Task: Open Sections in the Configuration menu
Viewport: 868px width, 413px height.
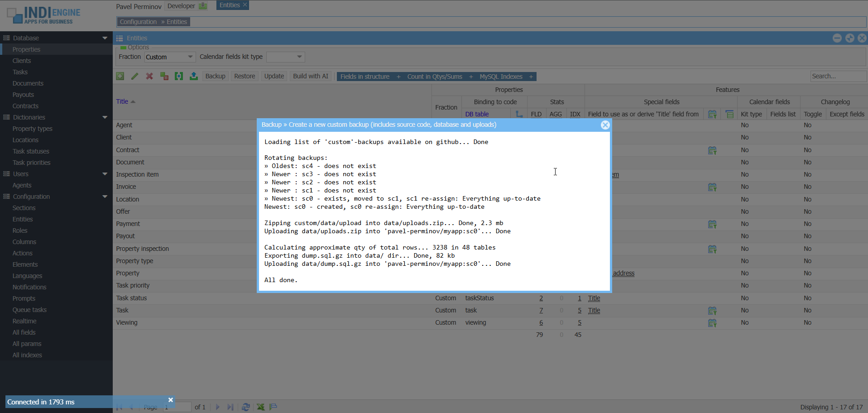Action: (x=24, y=208)
